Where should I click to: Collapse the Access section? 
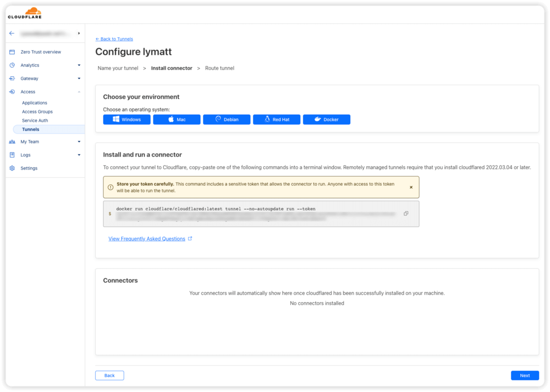click(x=79, y=92)
